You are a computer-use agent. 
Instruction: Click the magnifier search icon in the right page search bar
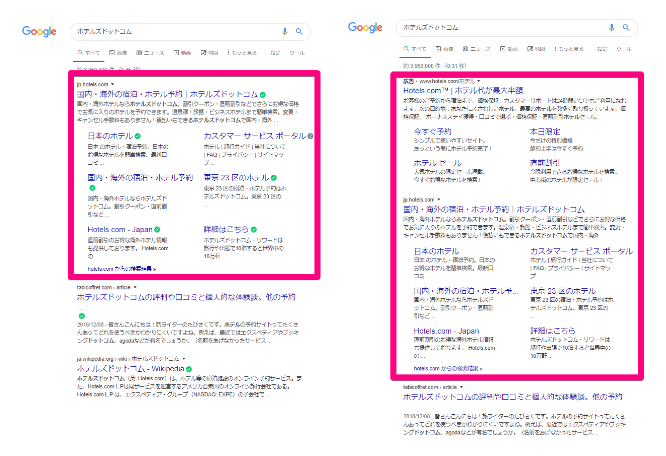click(626, 28)
